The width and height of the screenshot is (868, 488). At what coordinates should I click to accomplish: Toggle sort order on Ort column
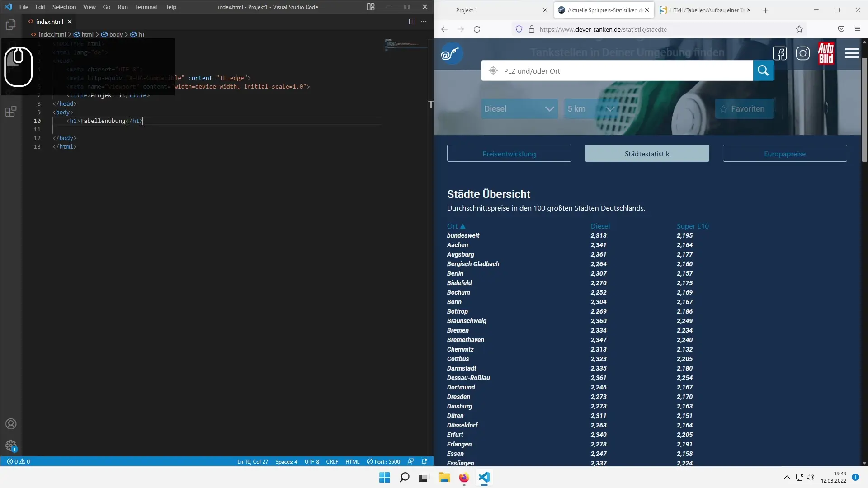pyautogui.click(x=456, y=226)
